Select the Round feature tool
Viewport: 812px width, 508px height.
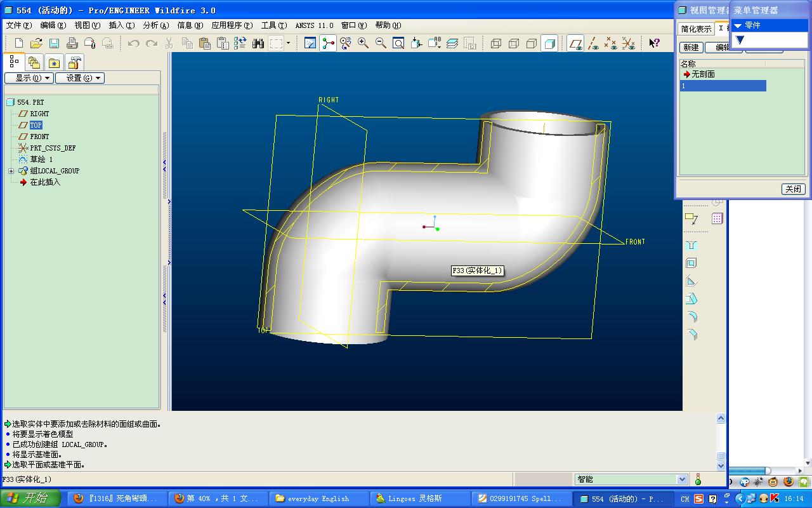click(691, 316)
